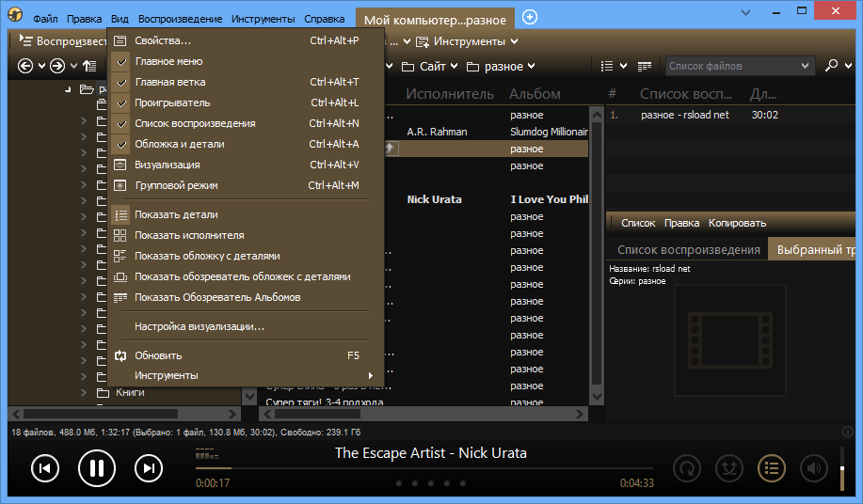863x504 pixels.
Task: Click the Визуализация icon in menu
Action: coord(120,165)
